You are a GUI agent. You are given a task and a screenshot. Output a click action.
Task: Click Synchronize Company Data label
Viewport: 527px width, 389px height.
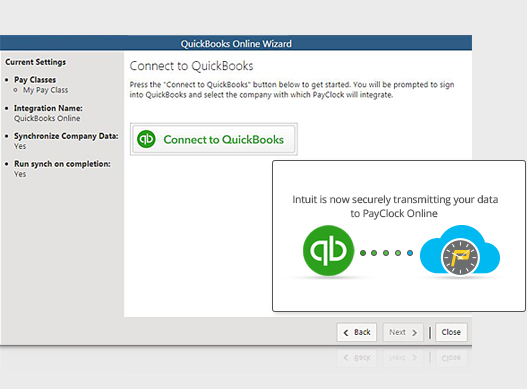coord(66,136)
